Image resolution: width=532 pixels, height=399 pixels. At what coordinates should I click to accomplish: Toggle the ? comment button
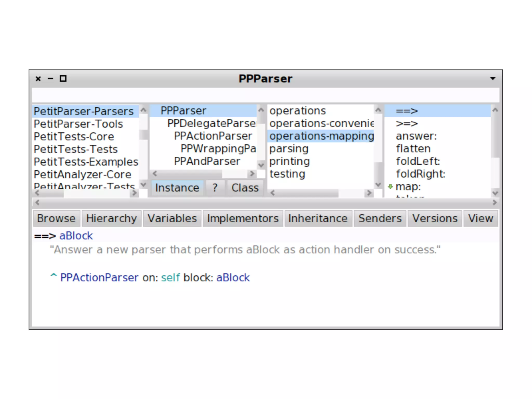click(x=215, y=188)
